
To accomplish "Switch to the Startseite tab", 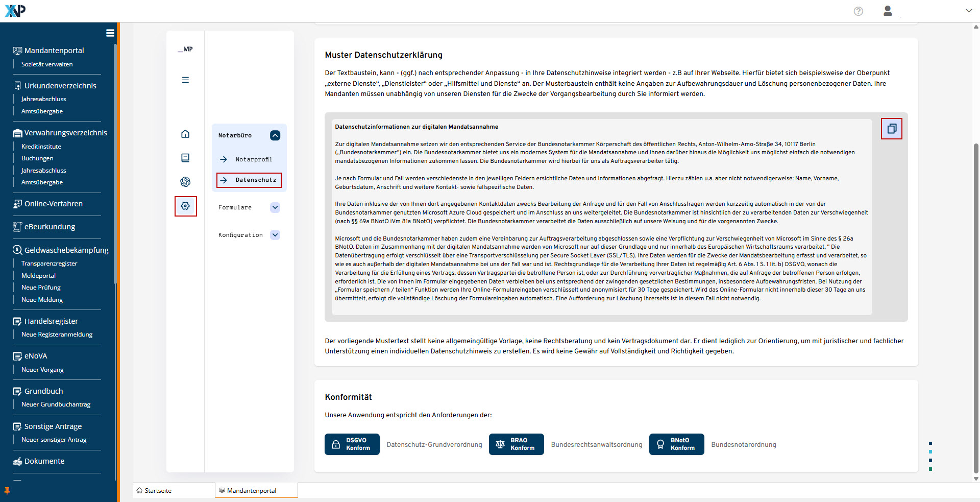I will point(158,491).
